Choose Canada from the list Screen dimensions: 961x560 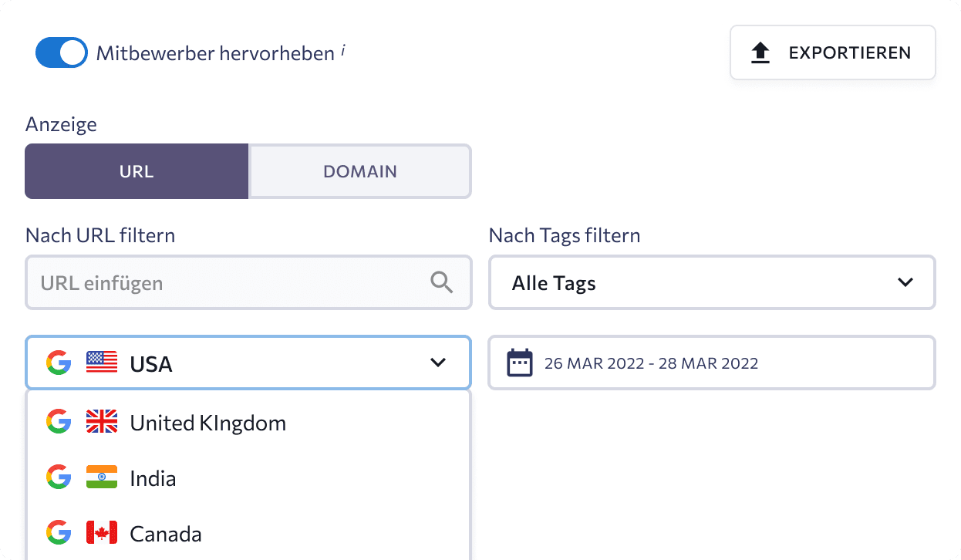pos(248,533)
